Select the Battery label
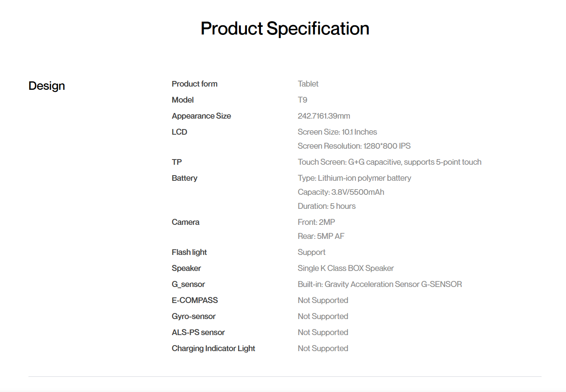Image resolution: width=566 pixels, height=392 pixels. click(x=184, y=178)
